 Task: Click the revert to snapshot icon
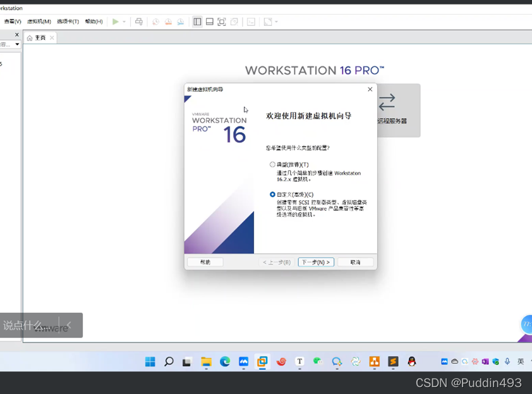point(168,22)
